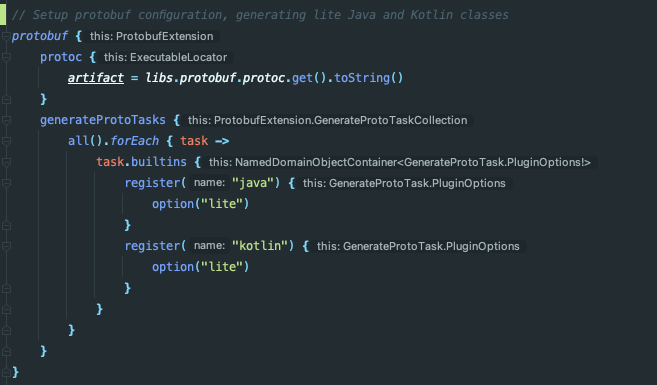
Task: Click the "kotlin" string literal
Action: coord(260,246)
